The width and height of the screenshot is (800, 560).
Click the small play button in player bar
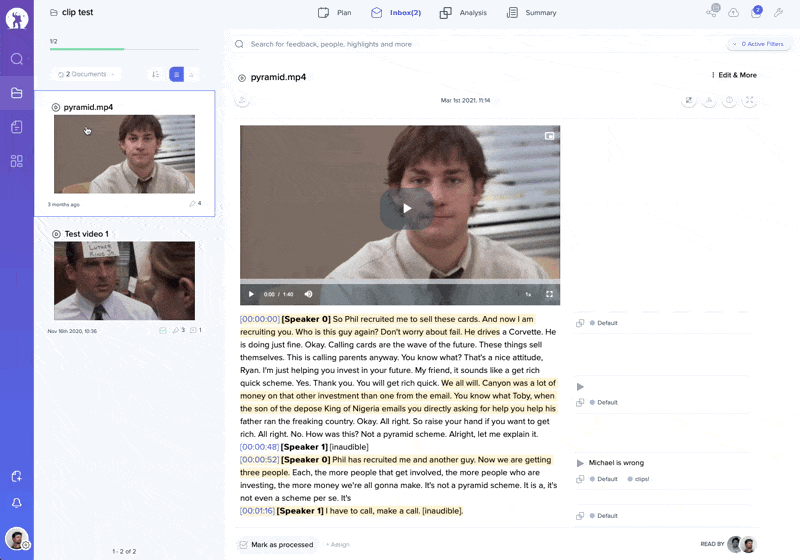coord(251,294)
